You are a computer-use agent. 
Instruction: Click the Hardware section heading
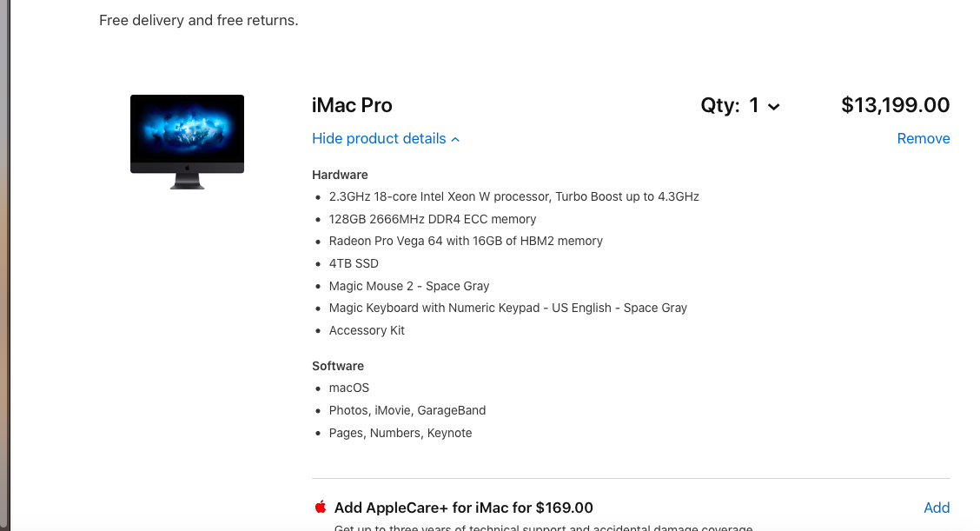click(x=340, y=175)
